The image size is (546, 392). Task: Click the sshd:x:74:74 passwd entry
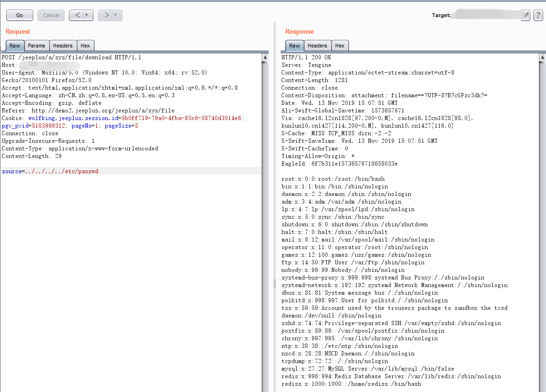(391, 323)
